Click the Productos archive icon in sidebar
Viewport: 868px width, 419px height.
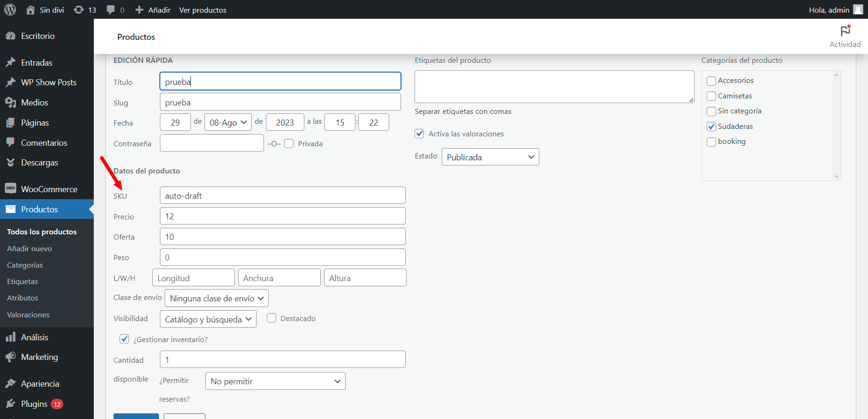coord(10,209)
